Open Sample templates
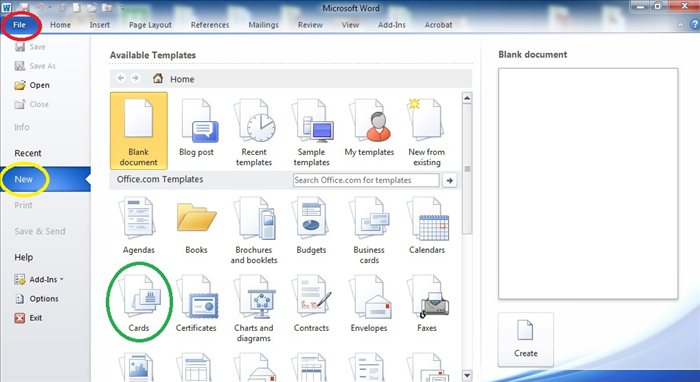This screenshot has height=382, width=700. 312,133
